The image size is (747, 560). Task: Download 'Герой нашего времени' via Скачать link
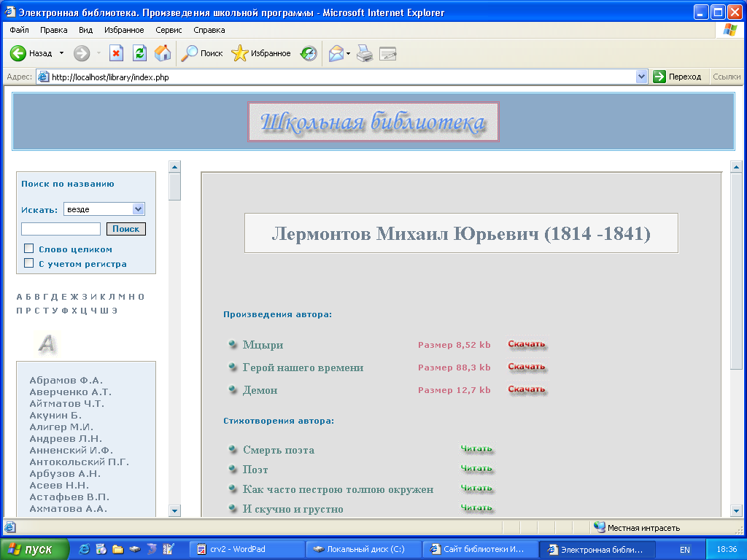click(x=527, y=367)
